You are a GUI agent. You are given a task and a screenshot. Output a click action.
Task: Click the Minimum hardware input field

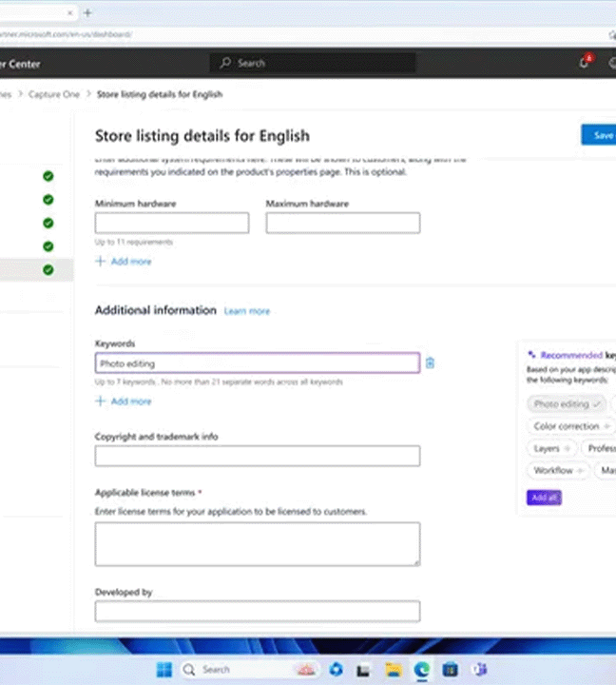coord(172,223)
